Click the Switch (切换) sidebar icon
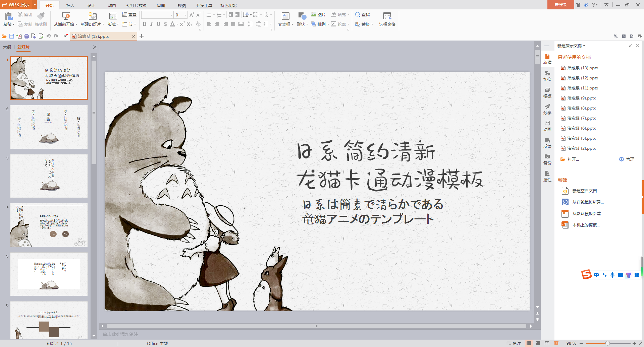644x347 pixels. pos(547,76)
